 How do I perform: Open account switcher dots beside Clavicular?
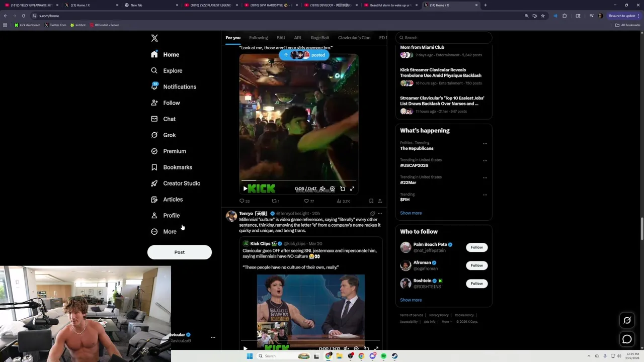[x=213, y=337]
